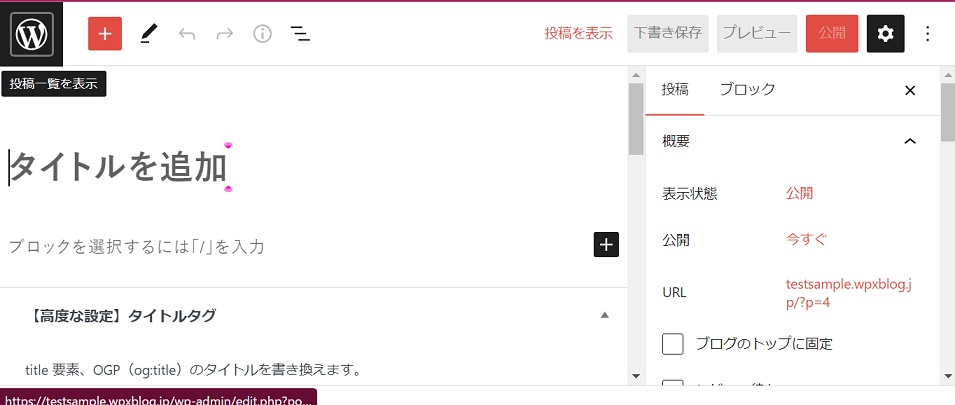Toggle the settings gear sidebar

point(885,34)
